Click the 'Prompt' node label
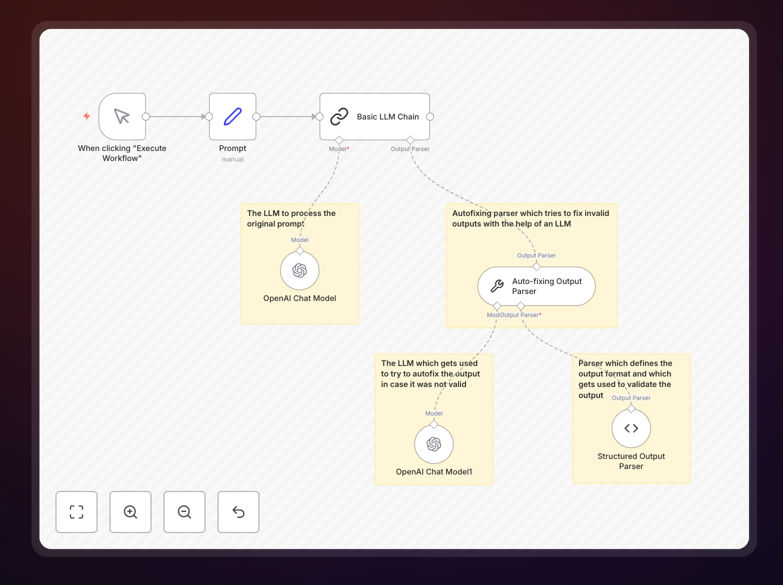783x585 pixels. 233,148
